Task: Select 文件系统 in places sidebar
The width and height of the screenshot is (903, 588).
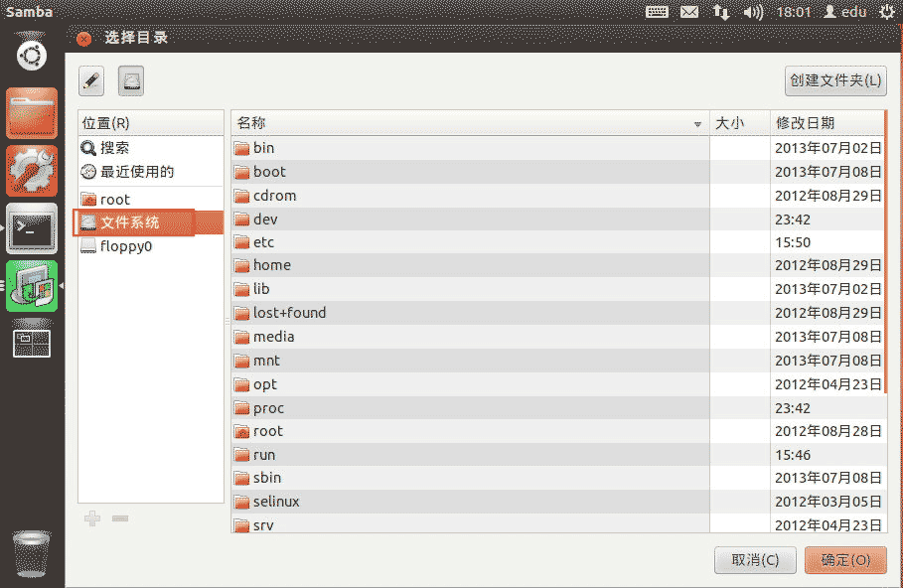Action: (129, 222)
